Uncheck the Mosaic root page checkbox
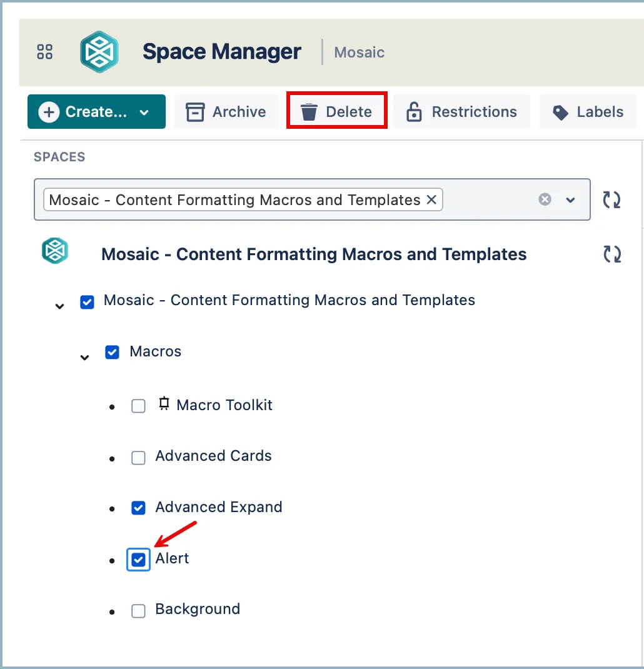 [87, 302]
